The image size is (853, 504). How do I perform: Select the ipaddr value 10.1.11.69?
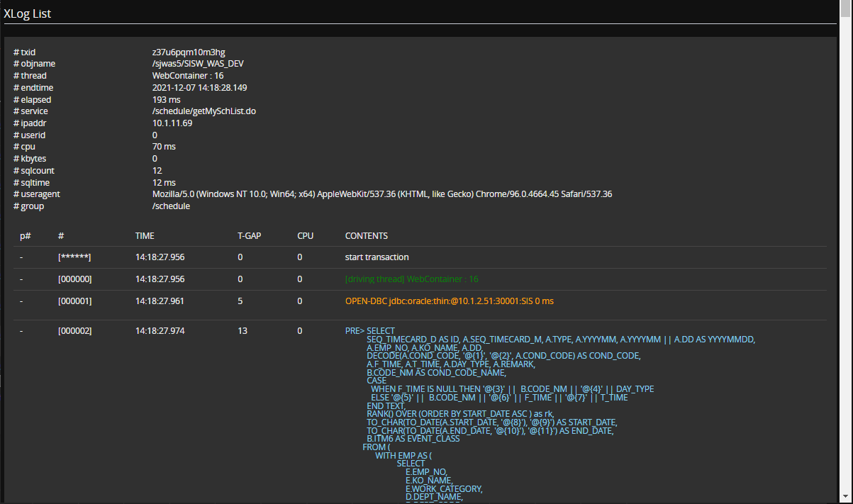(172, 123)
